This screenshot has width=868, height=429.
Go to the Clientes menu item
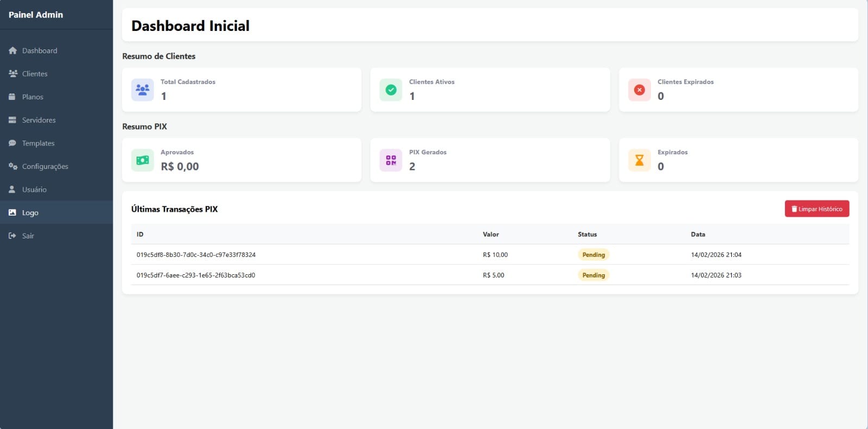56,73
